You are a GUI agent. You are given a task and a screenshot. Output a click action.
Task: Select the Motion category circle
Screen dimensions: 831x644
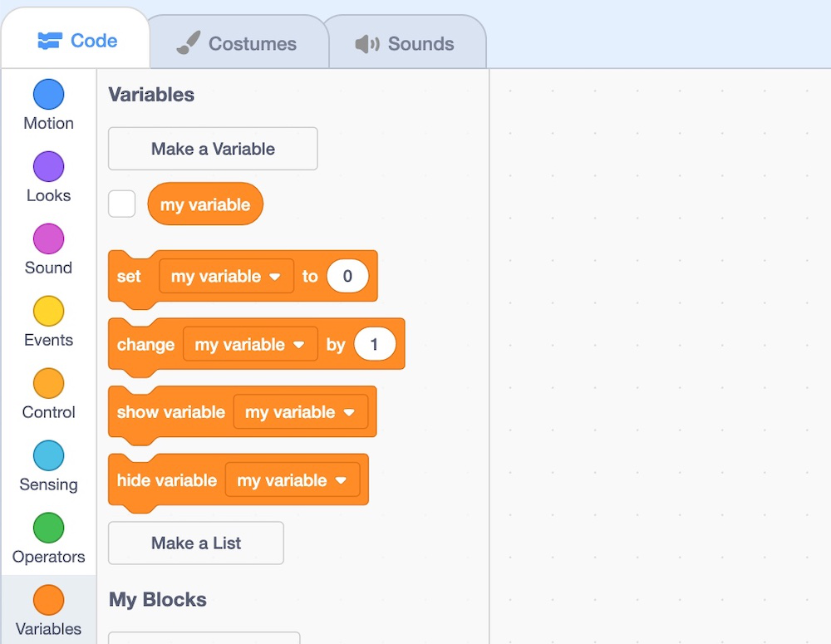[48, 95]
